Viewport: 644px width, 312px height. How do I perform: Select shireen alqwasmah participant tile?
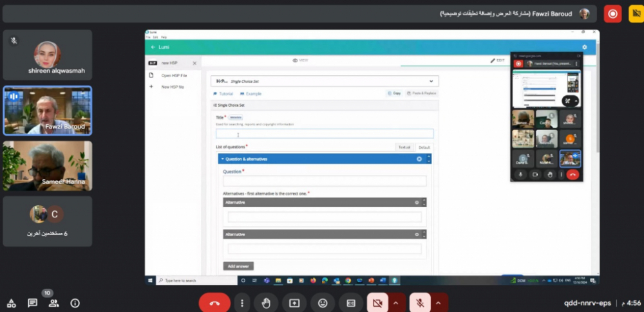48,55
